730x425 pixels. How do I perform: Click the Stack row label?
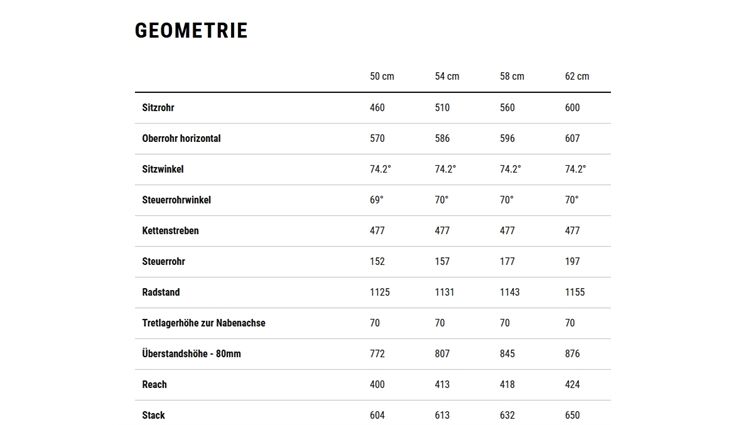tap(153, 415)
